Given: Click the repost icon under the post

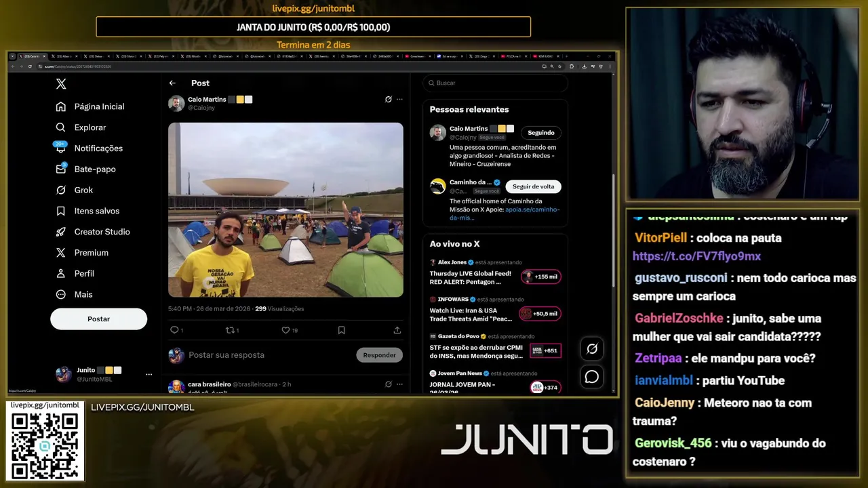Looking at the screenshot, I should [231, 330].
